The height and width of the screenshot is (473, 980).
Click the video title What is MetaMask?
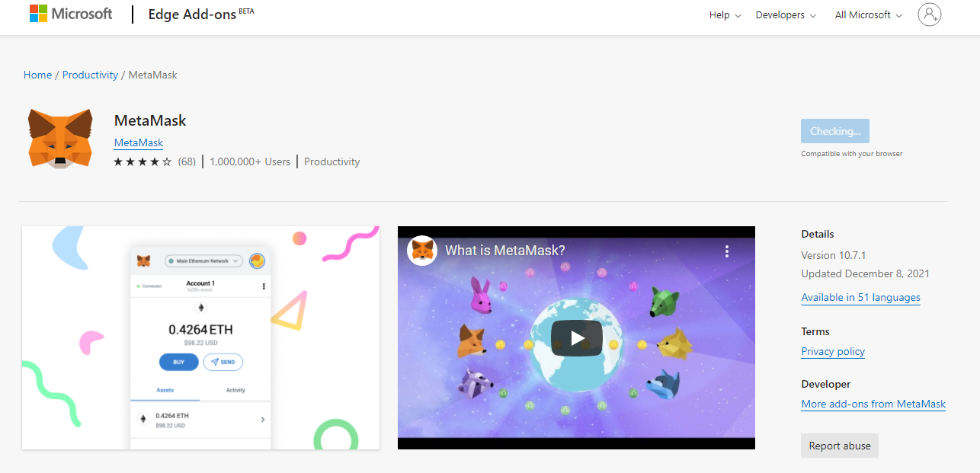[x=504, y=251]
